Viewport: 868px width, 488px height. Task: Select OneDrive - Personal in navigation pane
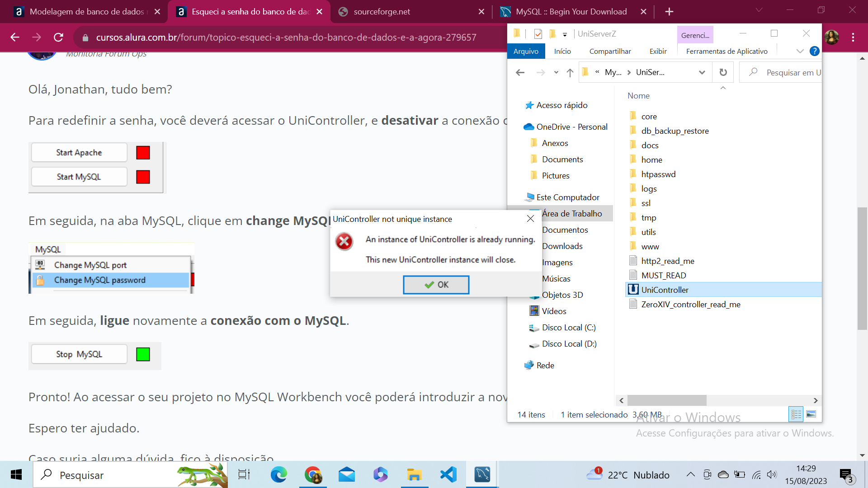566,127
